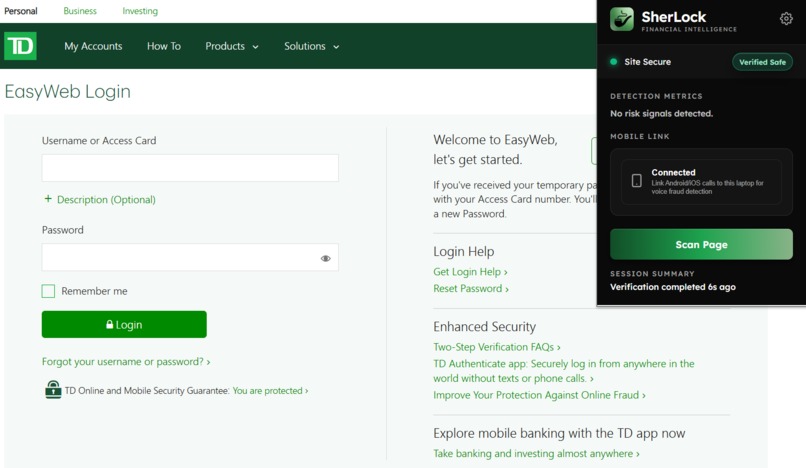Open Get Login Help link
Image resolution: width=806 pixels, height=468 pixels.
470,272
